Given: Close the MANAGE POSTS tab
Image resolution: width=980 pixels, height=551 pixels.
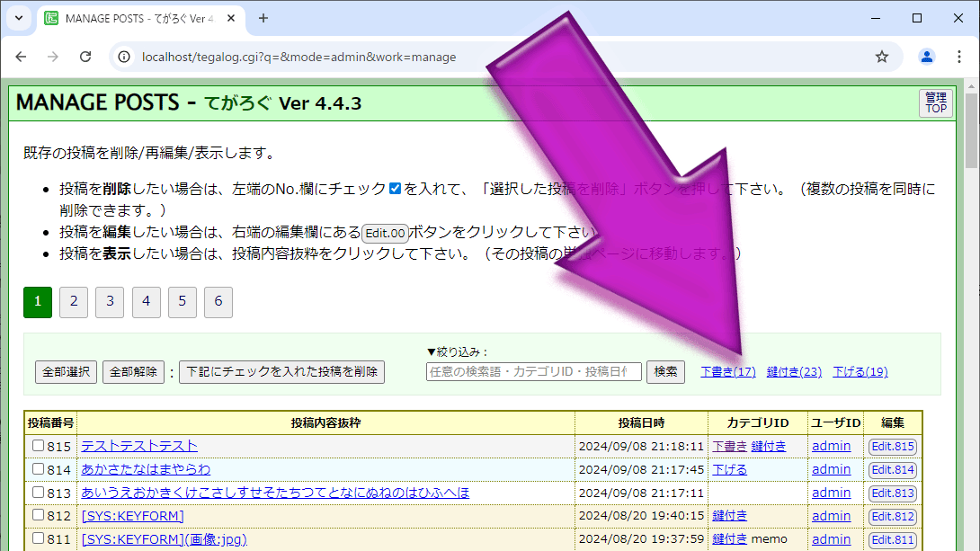Looking at the screenshot, I should point(231,18).
